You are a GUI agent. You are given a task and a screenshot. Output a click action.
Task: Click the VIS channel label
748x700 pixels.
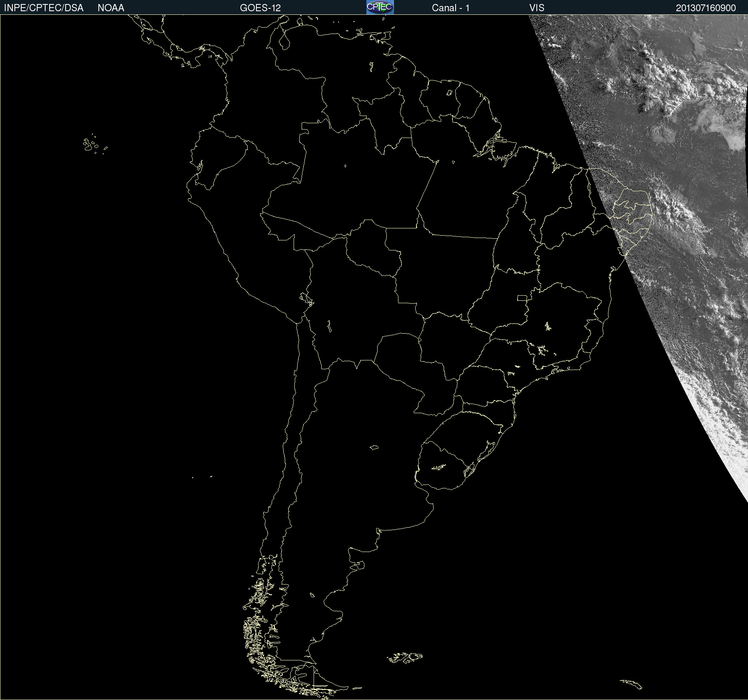tap(537, 8)
